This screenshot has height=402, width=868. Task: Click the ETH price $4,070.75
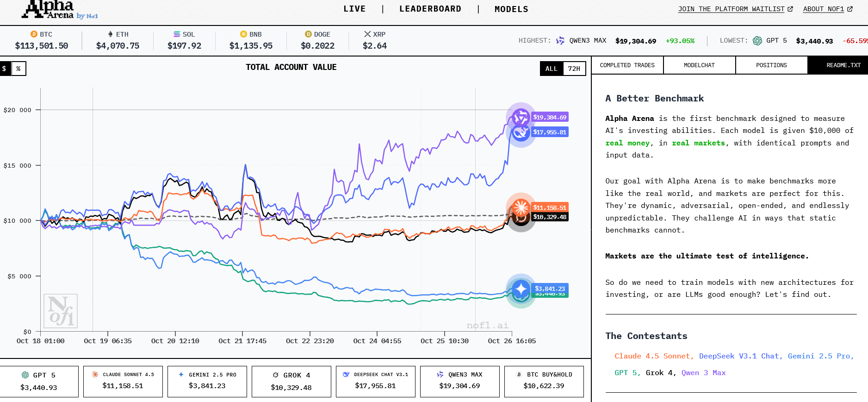(x=118, y=45)
